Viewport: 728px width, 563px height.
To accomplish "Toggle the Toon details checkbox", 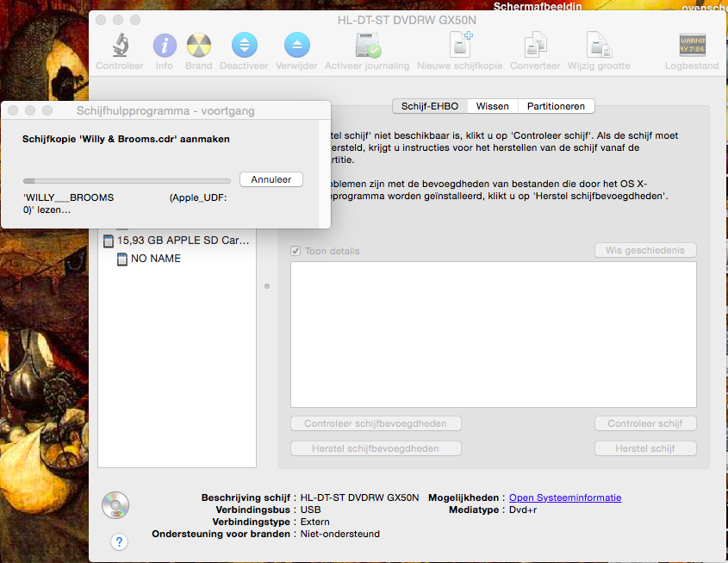I will click(x=296, y=251).
